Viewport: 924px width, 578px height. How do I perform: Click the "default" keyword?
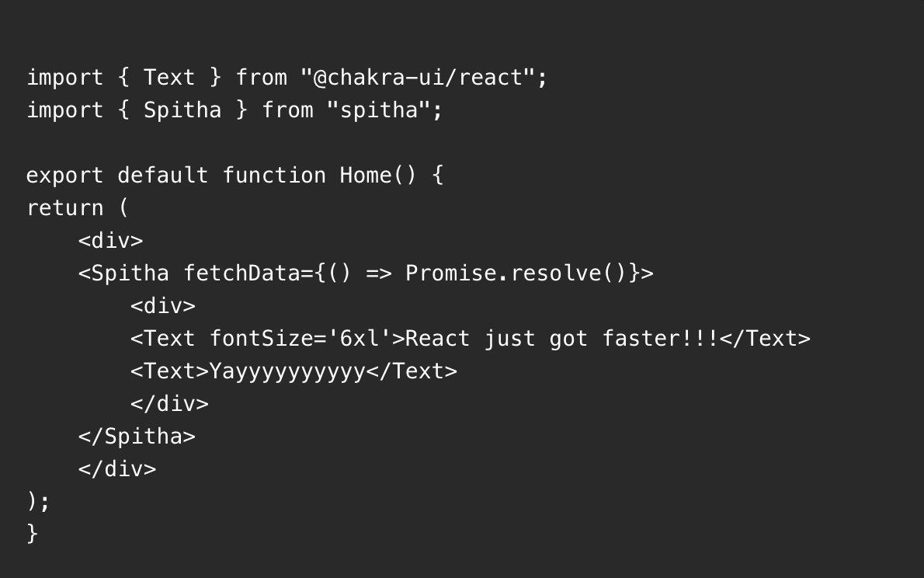162,175
